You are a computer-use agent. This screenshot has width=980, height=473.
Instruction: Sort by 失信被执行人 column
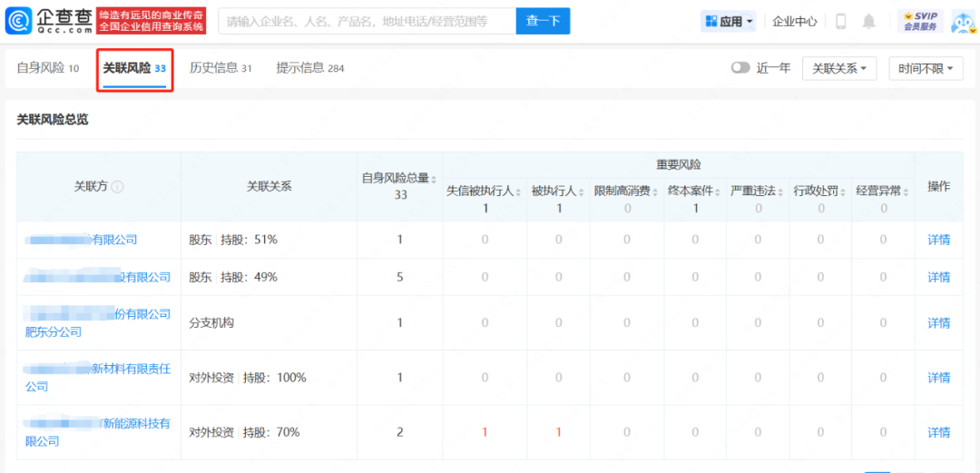click(518, 192)
